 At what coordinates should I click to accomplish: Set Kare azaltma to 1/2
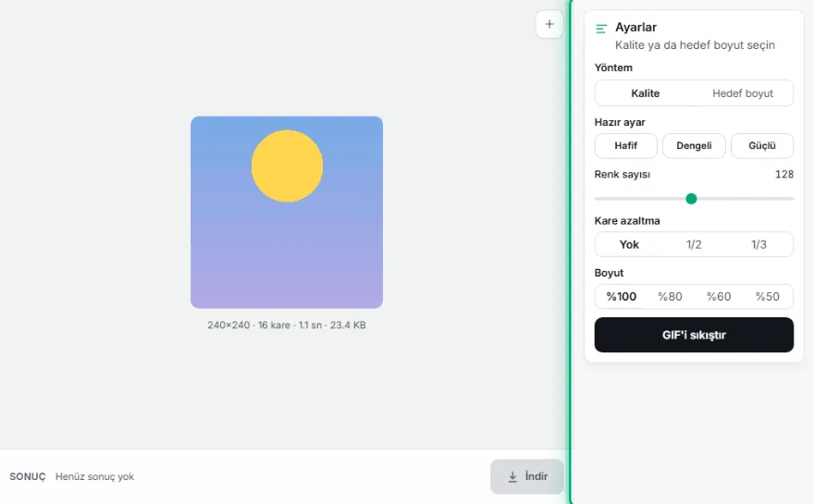[x=694, y=244]
